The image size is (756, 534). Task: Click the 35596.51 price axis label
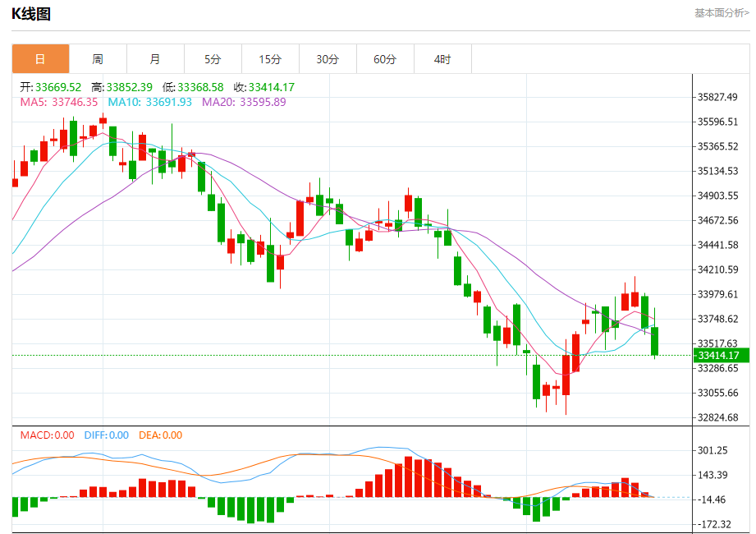click(x=717, y=122)
